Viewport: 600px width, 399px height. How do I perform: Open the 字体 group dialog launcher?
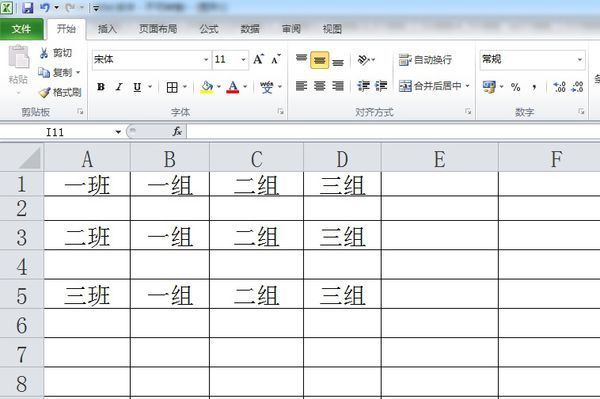281,112
